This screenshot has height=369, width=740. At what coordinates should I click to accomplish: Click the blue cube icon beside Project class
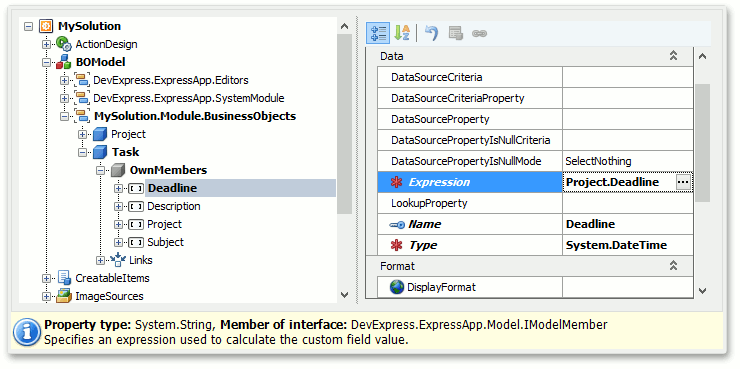(x=100, y=134)
